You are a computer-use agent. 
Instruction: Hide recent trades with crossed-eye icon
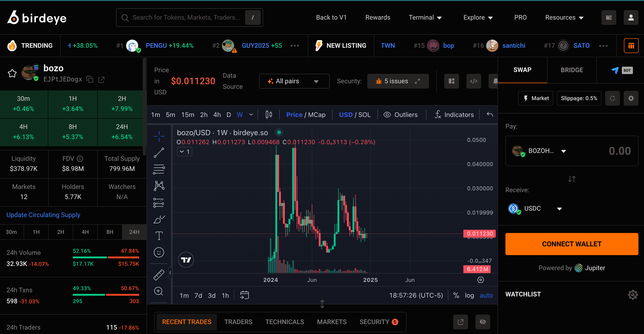point(483,322)
